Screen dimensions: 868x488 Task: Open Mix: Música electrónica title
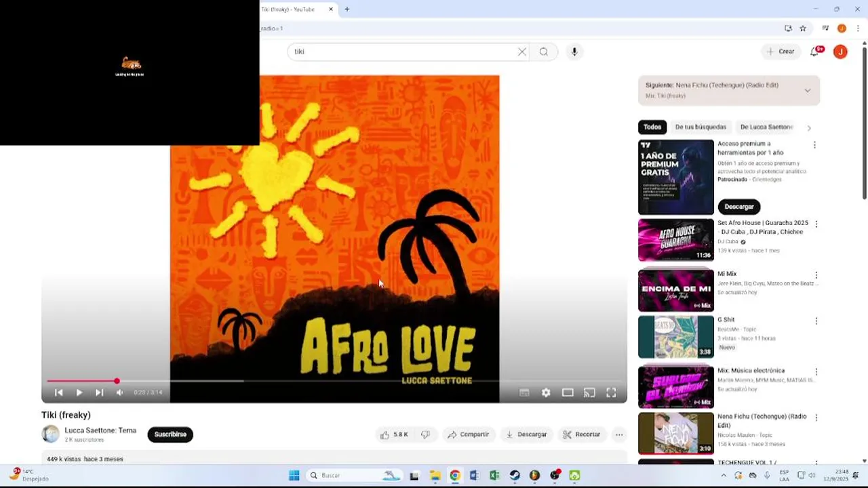[751, 371]
